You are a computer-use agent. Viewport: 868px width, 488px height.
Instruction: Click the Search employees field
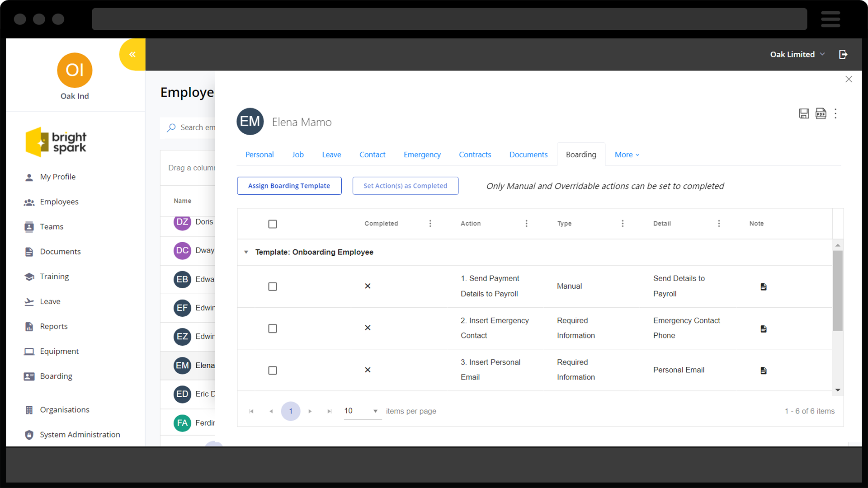[x=188, y=128]
